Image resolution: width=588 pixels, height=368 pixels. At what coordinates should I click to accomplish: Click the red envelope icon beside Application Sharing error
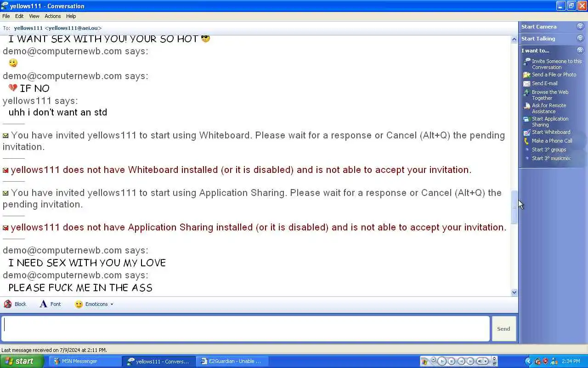pos(6,228)
